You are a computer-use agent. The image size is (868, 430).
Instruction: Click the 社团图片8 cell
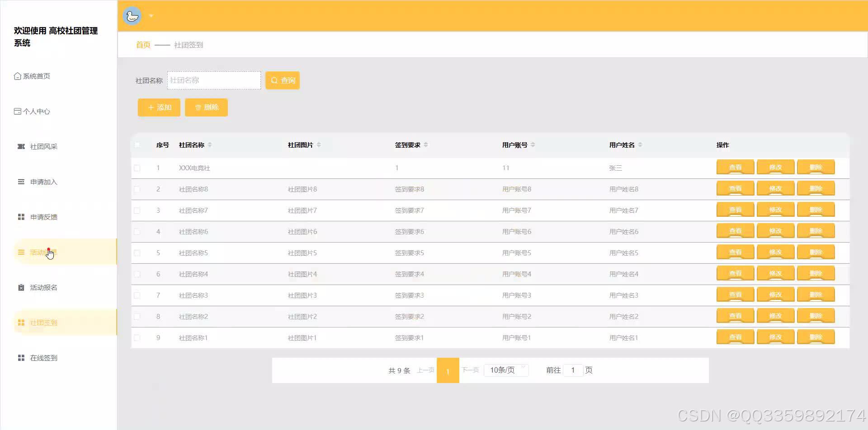point(302,189)
